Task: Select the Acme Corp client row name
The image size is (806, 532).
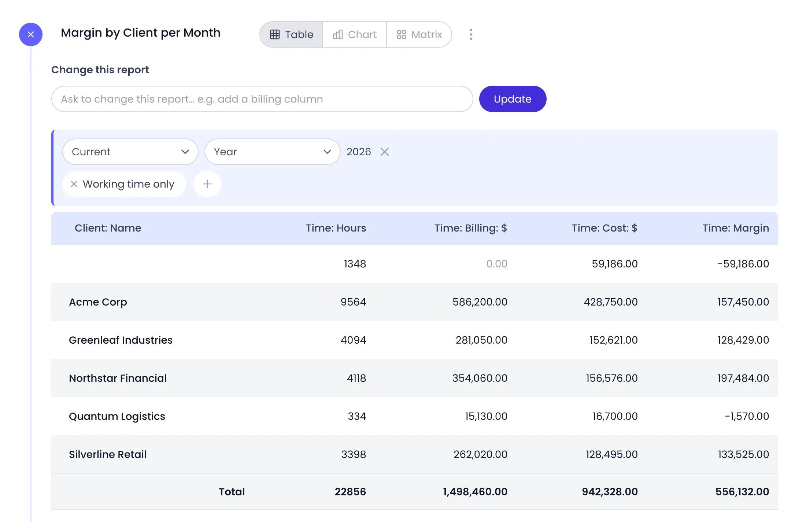Action: click(x=98, y=302)
